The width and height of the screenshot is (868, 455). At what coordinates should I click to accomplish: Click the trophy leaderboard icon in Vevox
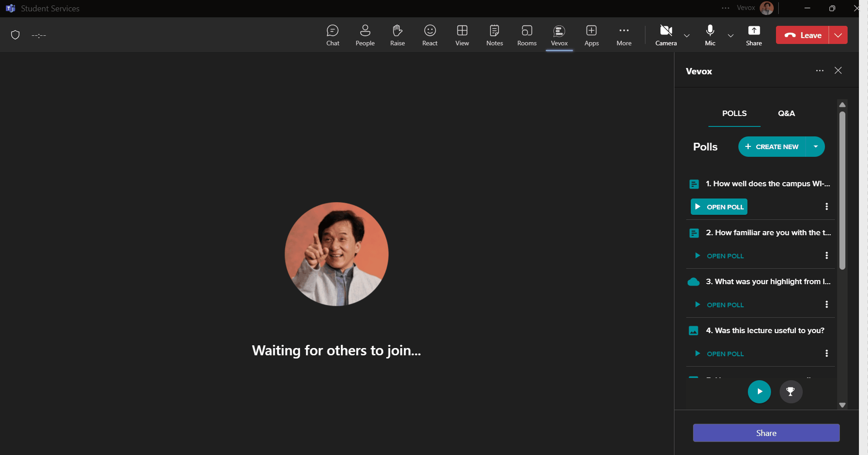790,392
